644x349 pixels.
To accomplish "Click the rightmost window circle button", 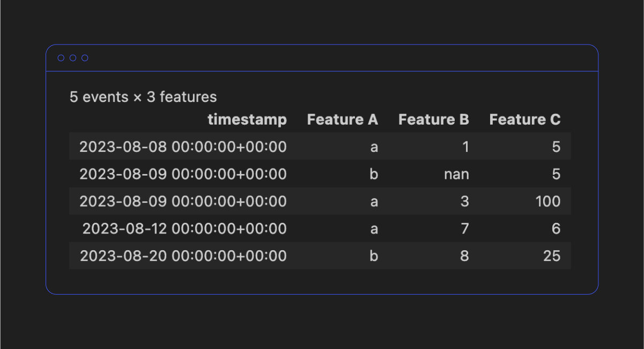I will pos(85,58).
